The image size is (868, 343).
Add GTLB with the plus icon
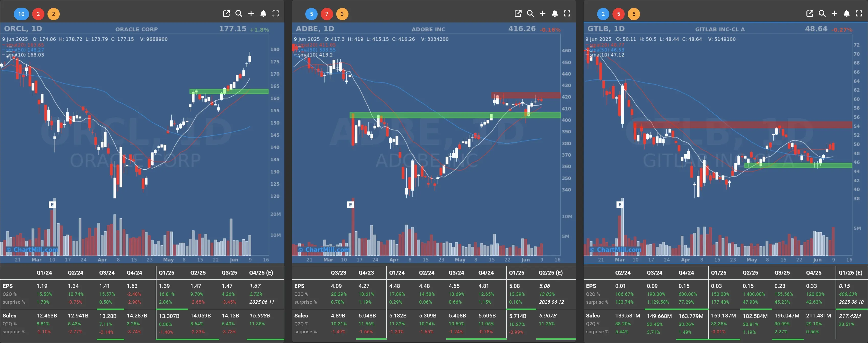tap(834, 14)
